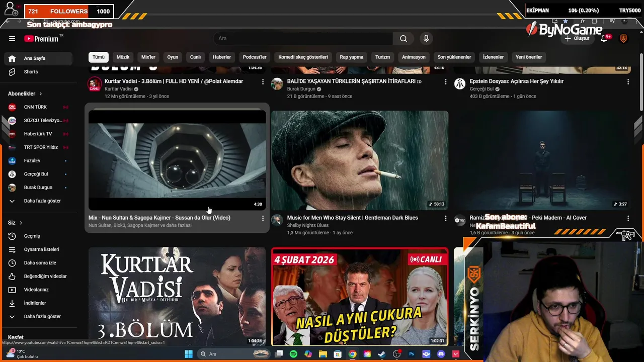Screen dimensions: 644x362
Task: Select the Tümü filter chip
Action: tap(99, 57)
